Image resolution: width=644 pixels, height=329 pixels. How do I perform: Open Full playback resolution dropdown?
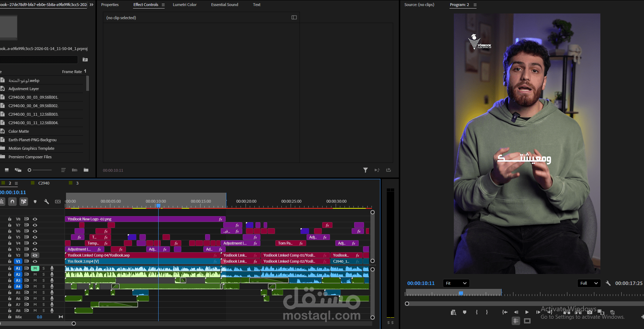pos(589,283)
